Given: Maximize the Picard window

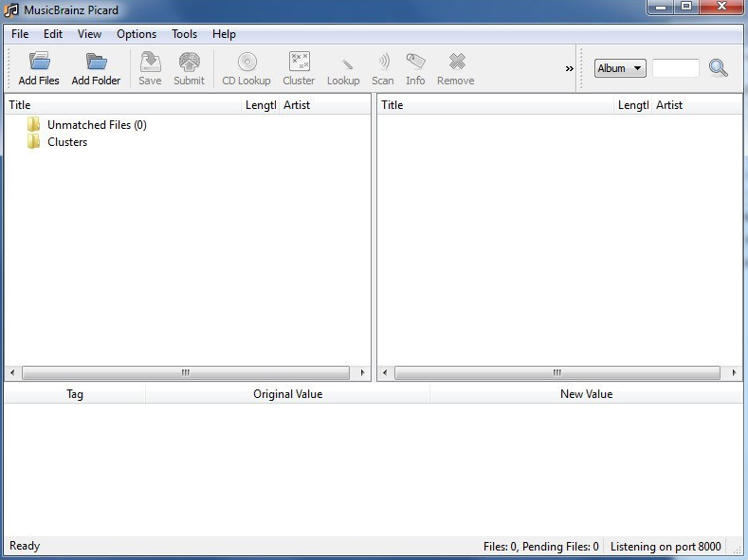Looking at the screenshot, I should [x=686, y=7].
